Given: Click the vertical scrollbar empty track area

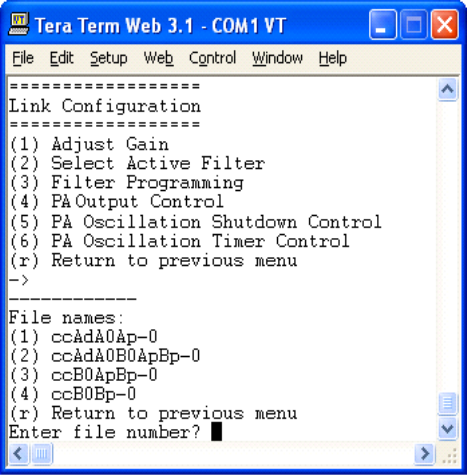Looking at the screenshot, I should pyautogui.click(x=447, y=246).
